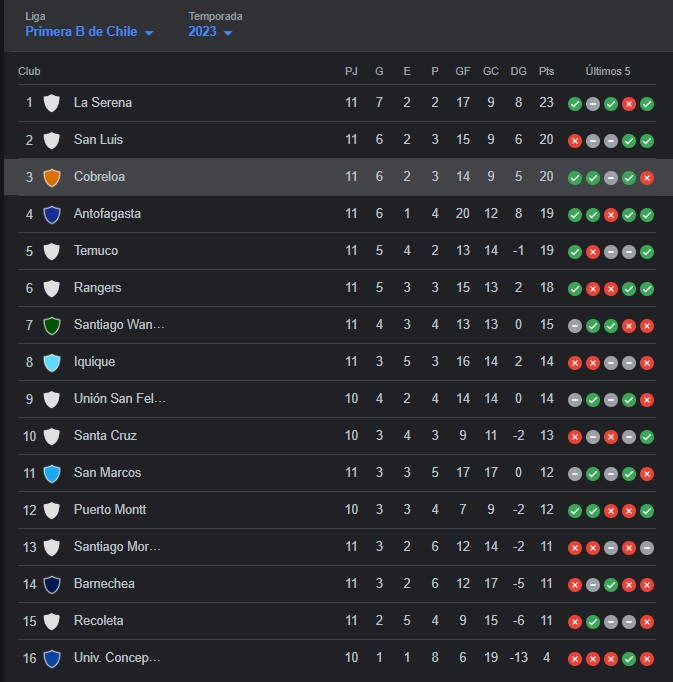673x682 pixels.
Task: Open the Liga dropdown showing Primera B de Chile
Action: point(89,32)
